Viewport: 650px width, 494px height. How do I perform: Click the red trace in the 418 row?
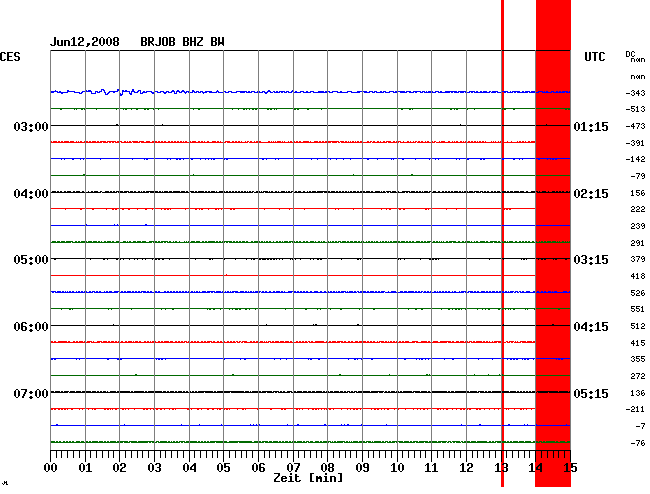(x=293, y=275)
